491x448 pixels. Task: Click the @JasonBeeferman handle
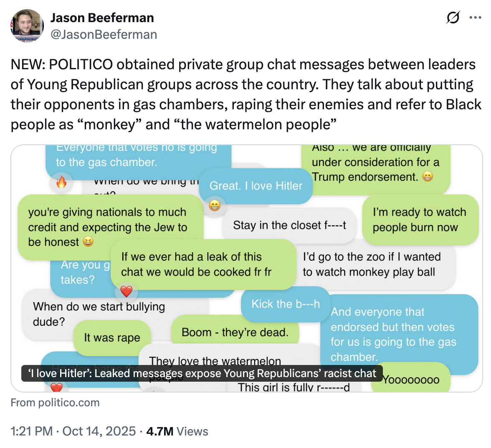click(x=104, y=35)
